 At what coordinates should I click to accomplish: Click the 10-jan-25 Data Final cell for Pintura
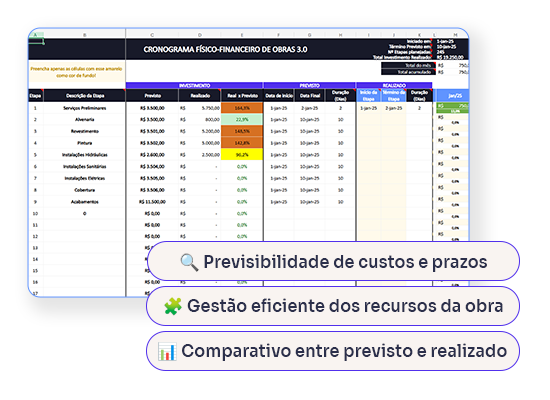coord(310,143)
